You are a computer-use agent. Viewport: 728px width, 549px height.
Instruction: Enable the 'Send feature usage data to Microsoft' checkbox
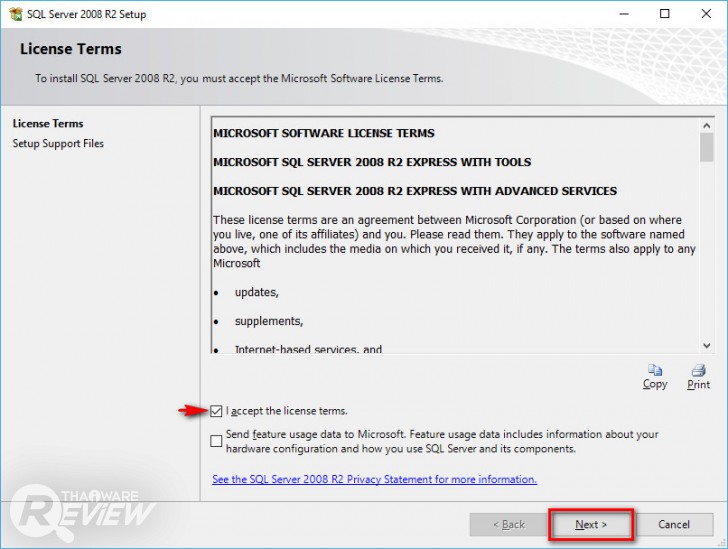pyautogui.click(x=216, y=441)
